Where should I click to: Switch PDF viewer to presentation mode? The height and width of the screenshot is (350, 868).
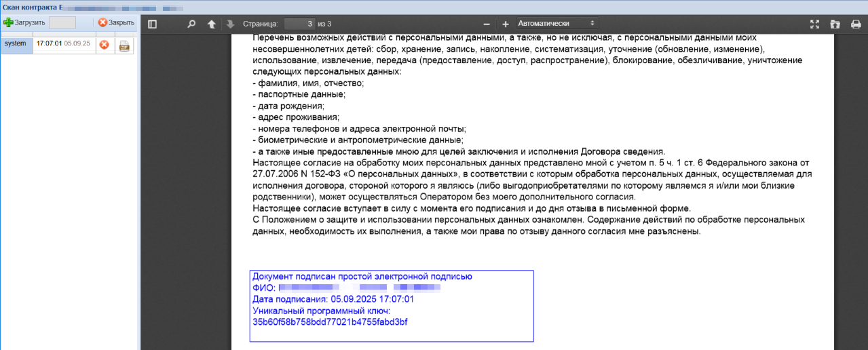click(x=815, y=24)
